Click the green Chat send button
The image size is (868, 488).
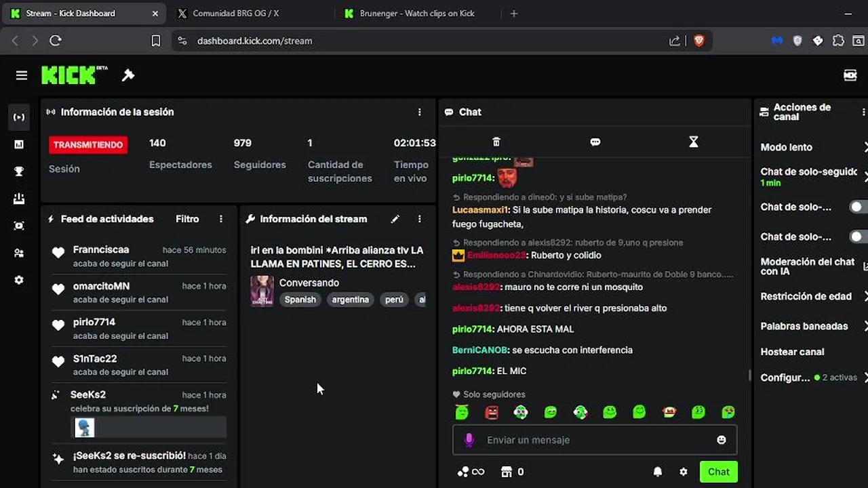pos(719,472)
